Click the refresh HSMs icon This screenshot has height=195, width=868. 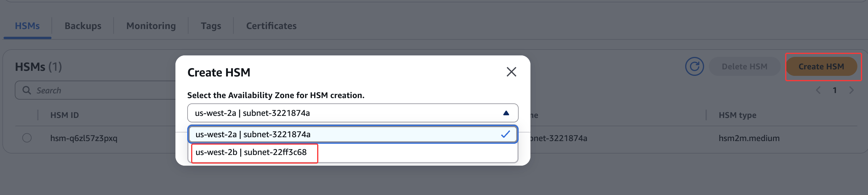pos(694,66)
